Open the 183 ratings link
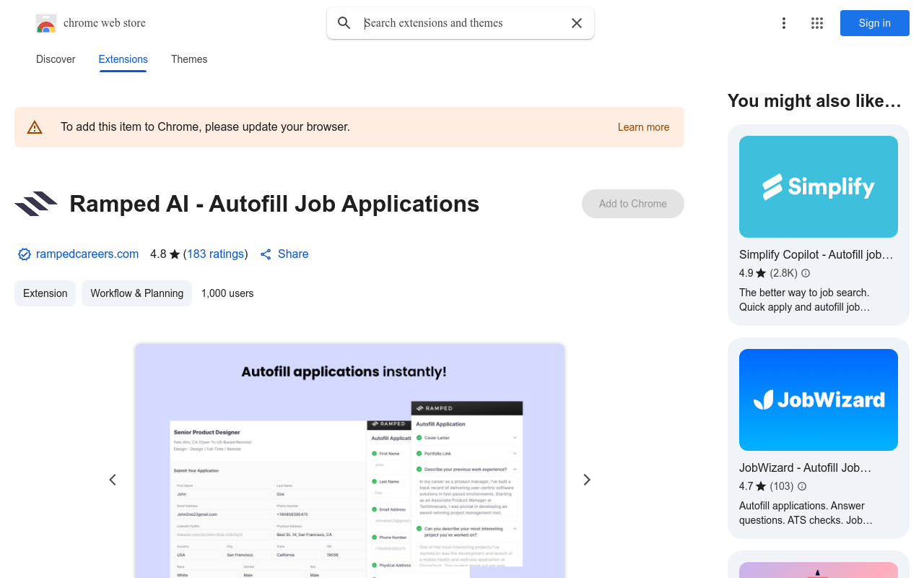 click(215, 254)
